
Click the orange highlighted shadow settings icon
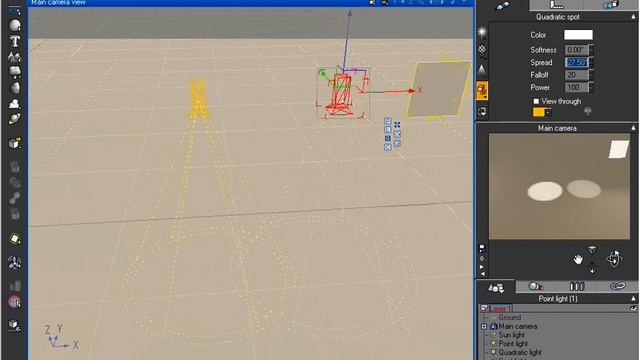pos(482,90)
